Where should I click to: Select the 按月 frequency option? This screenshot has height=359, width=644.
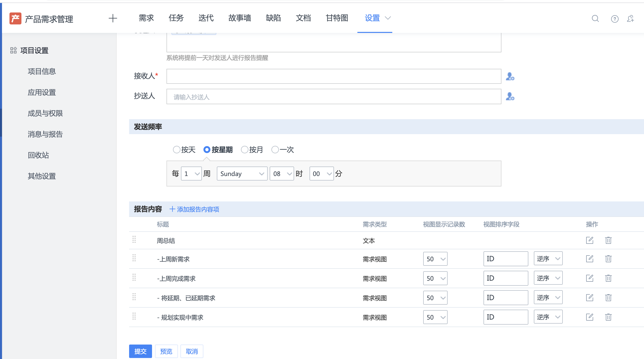pos(244,150)
